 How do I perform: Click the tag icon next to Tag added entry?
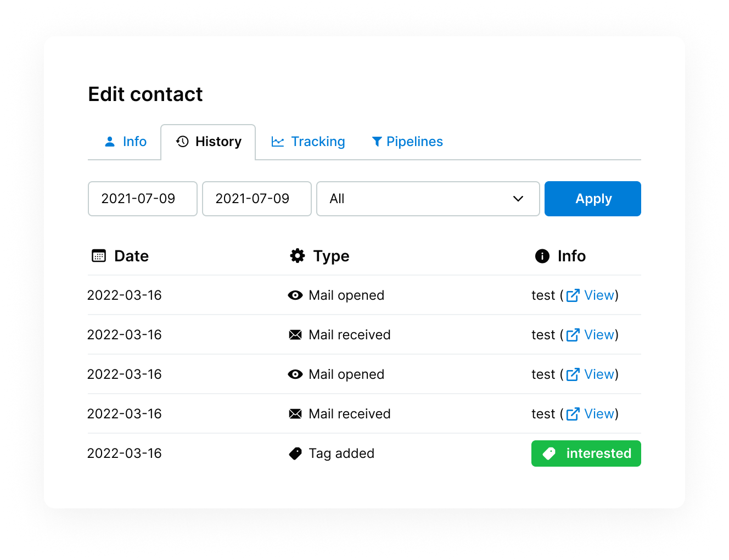click(x=295, y=453)
